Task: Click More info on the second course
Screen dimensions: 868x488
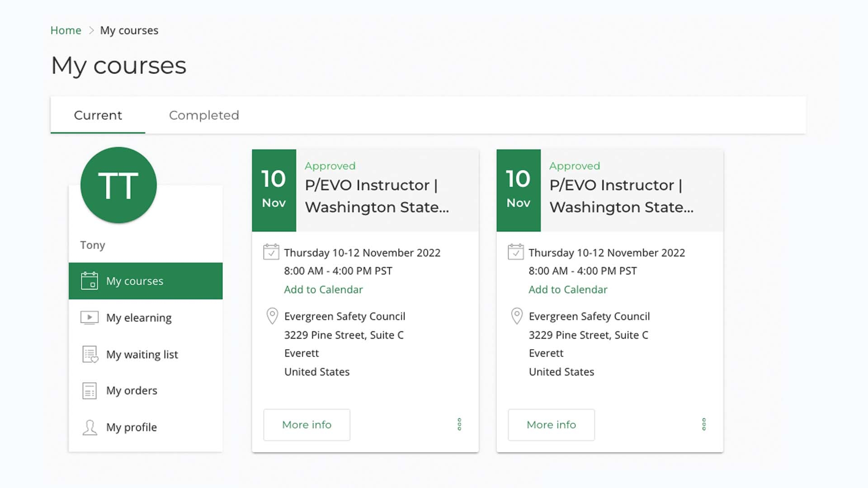Action: click(x=551, y=425)
